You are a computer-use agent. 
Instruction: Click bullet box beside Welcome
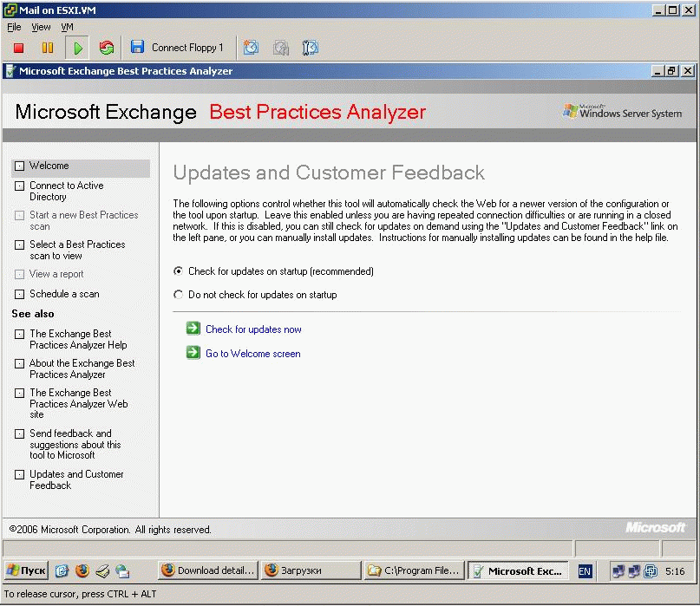pos(19,166)
